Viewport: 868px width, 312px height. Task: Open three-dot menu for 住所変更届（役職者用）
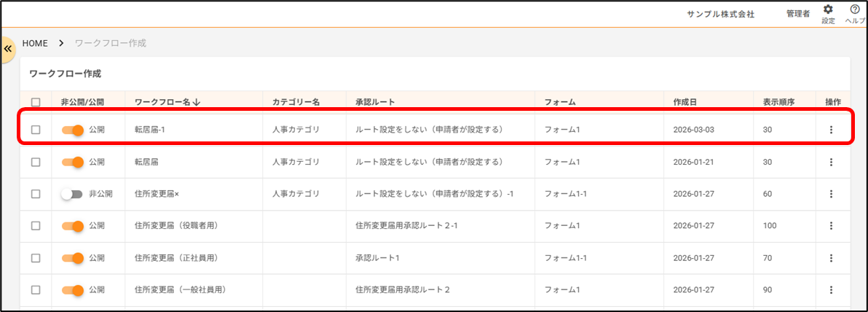[831, 226]
